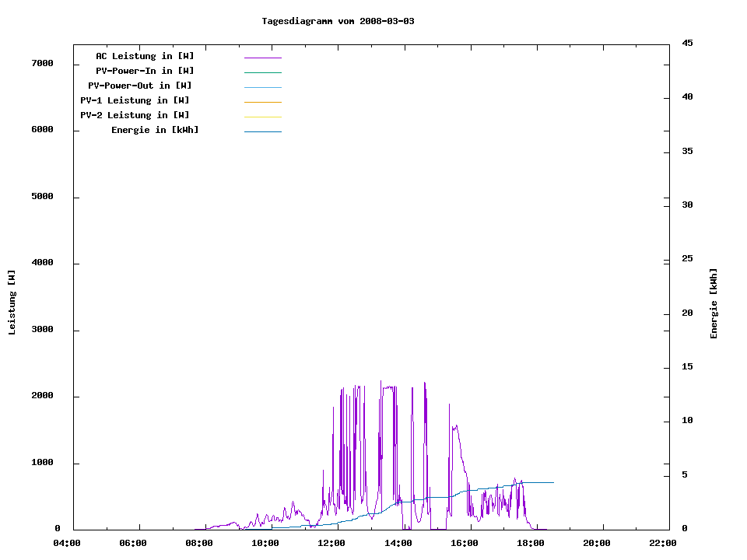Click the 45 value on the energy axis
Viewport: 747px width, 560px height.
[687, 43]
